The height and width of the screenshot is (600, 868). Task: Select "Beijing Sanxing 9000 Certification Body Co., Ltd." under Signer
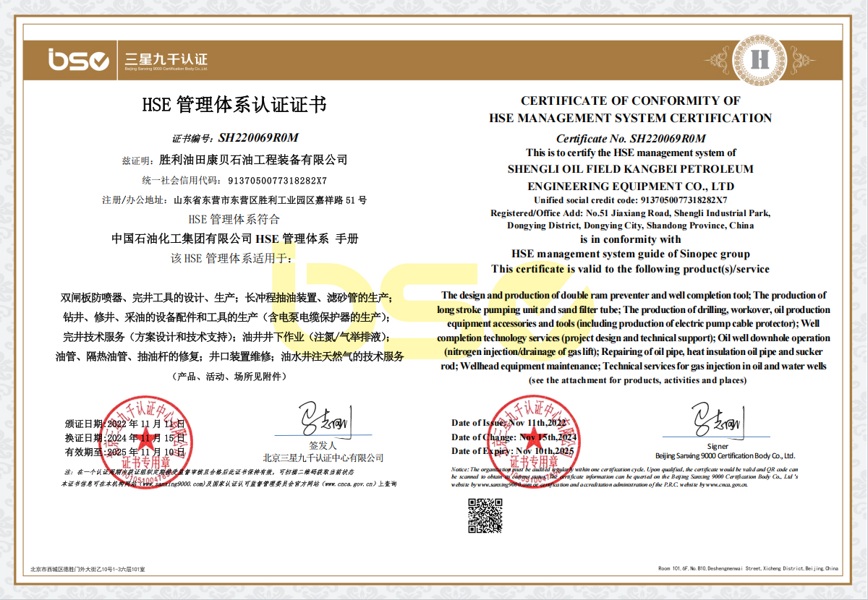[725, 456]
